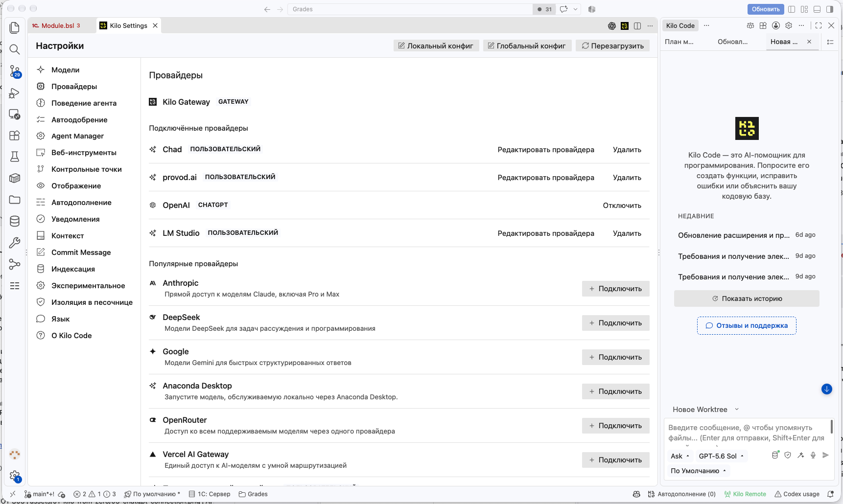
Task: Open Agent Manager icon in Kilo Code panel
Action: (750, 25)
